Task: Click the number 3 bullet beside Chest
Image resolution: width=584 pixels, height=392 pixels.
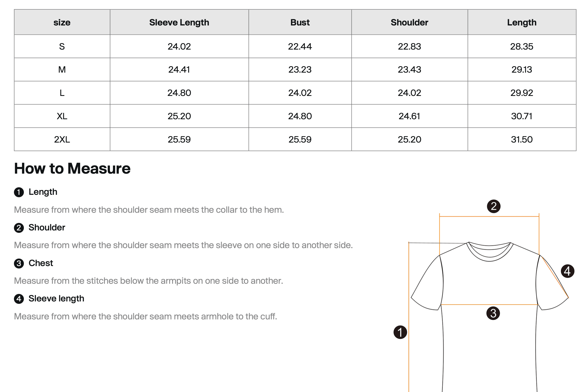Action: 19,264
